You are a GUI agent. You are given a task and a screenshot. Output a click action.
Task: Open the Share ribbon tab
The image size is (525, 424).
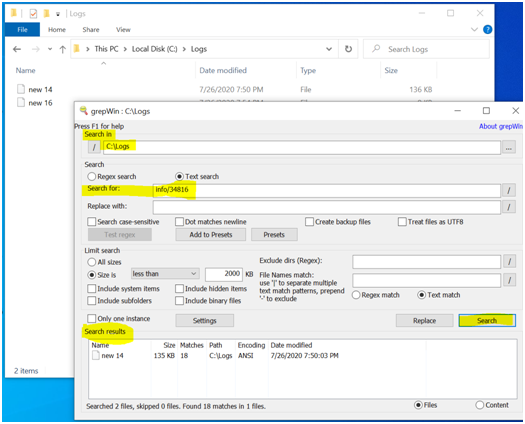pos(91,29)
